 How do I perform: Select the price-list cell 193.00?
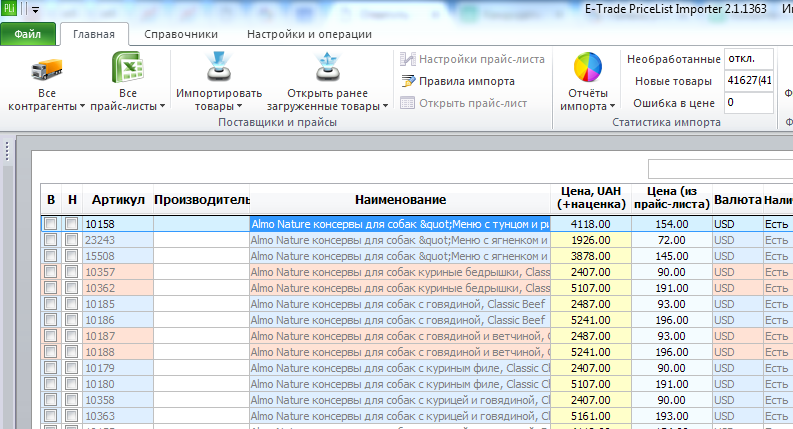pos(672,416)
